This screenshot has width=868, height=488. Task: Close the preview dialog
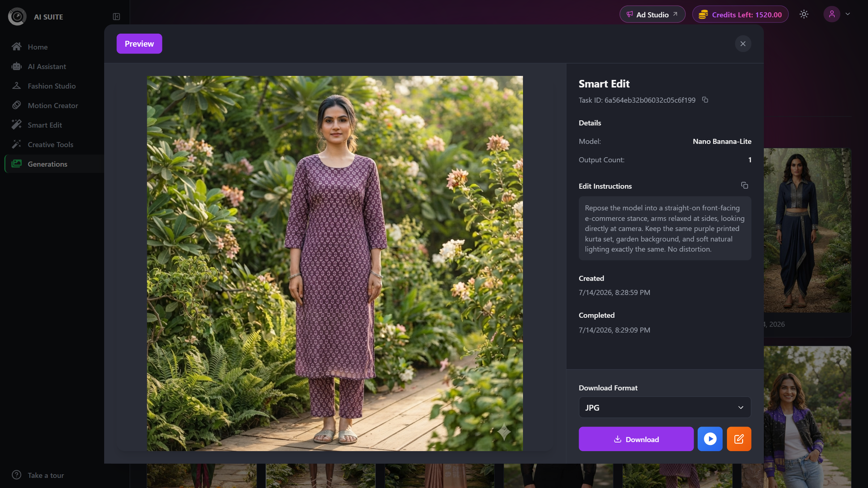coord(743,44)
